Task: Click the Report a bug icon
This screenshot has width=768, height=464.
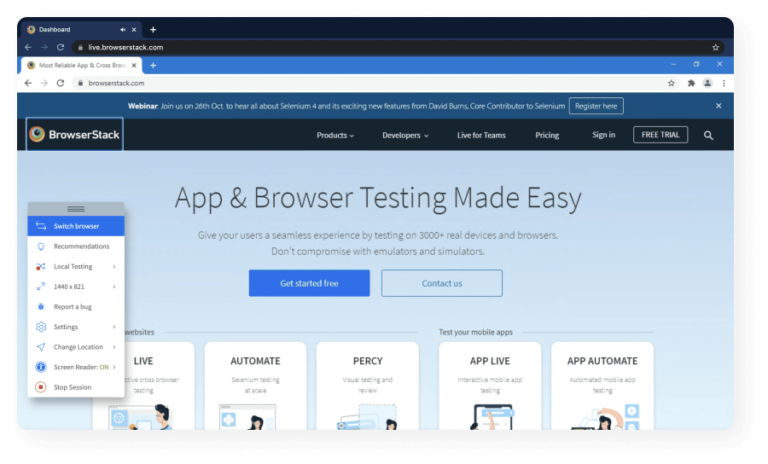Action: click(41, 306)
